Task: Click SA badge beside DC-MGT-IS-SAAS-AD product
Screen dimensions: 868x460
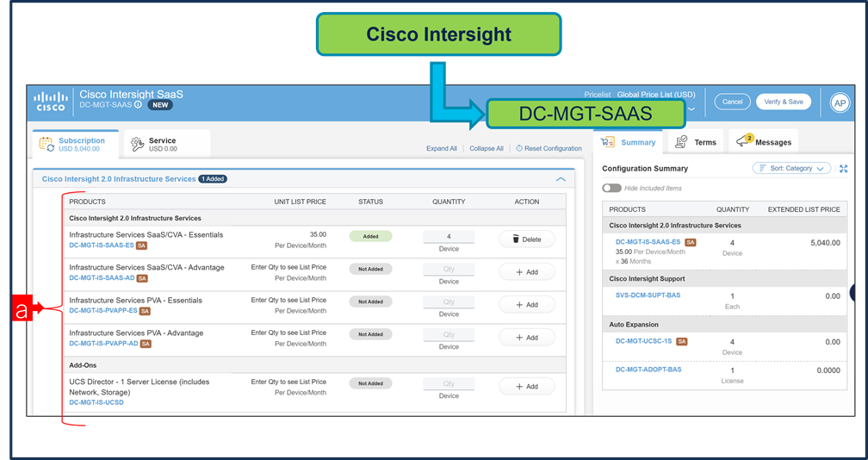Action: coord(142,278)
